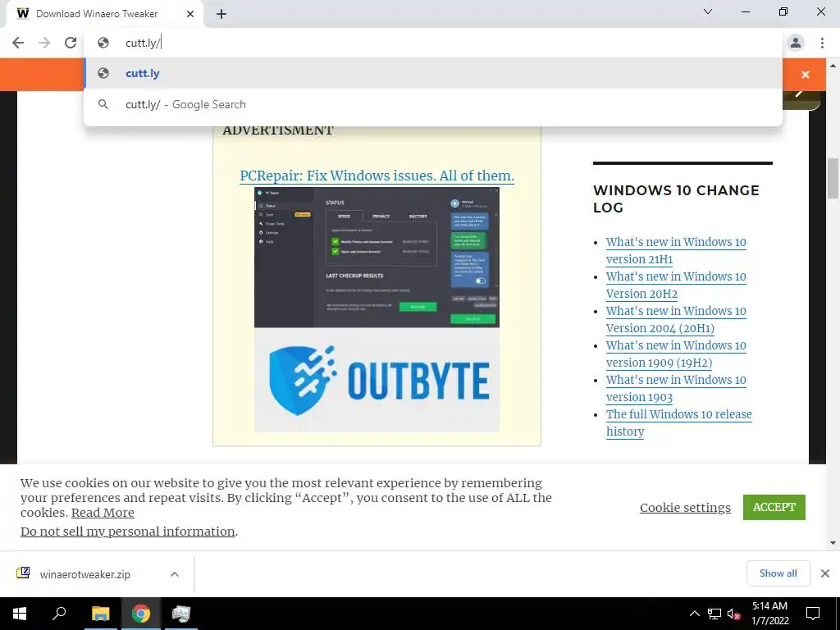840x630 pixels.
Task: Click network icon in system tray
Action: pyautogui.click(x=714, y=614)
